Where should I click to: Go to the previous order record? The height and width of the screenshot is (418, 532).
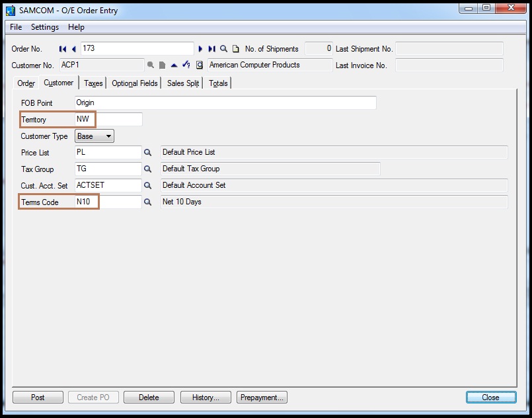point(73,49)
